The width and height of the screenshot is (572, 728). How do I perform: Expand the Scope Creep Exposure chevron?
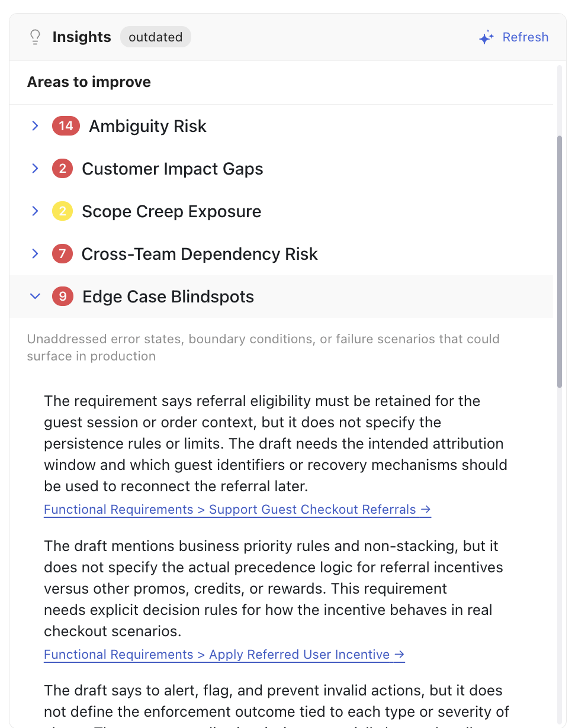point(35,211)
